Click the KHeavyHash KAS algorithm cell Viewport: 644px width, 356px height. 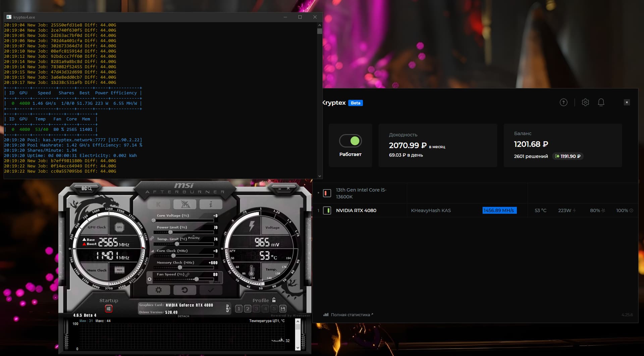coord(431,210)
